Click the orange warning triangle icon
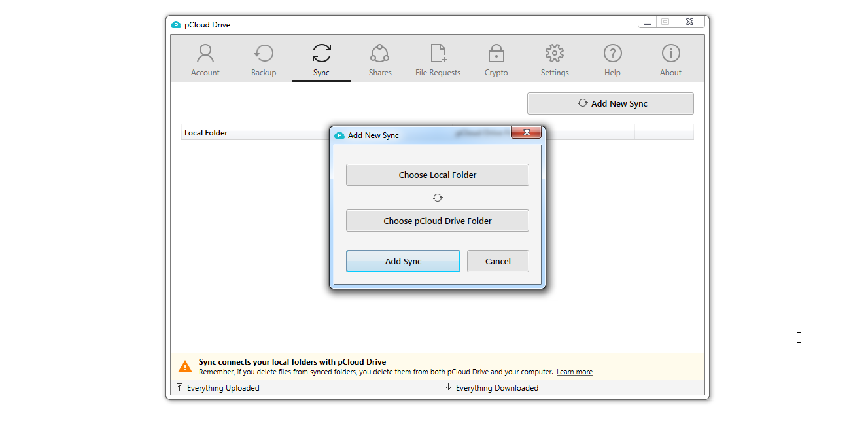Screen dimensions: 868x428 pyautogui.click(x=186, y=366)
